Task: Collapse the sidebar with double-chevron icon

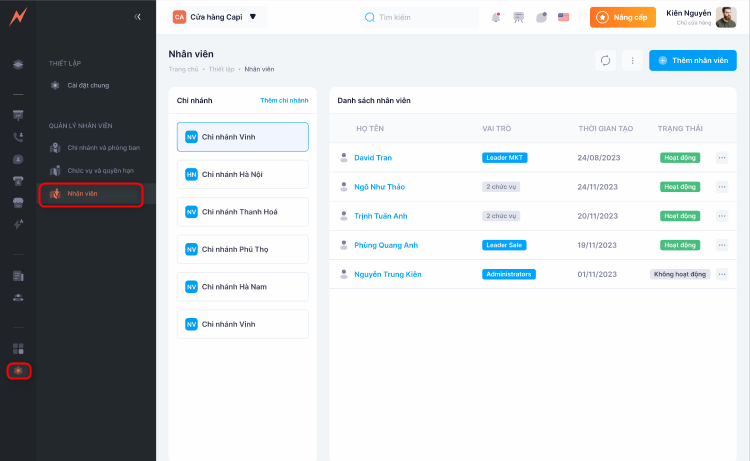Action: tap(138, 17)
